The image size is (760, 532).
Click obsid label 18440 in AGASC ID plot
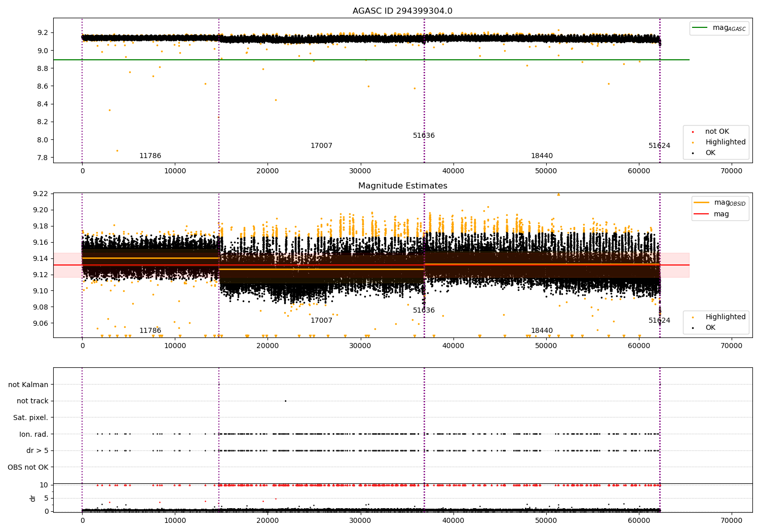pos(542,156)
